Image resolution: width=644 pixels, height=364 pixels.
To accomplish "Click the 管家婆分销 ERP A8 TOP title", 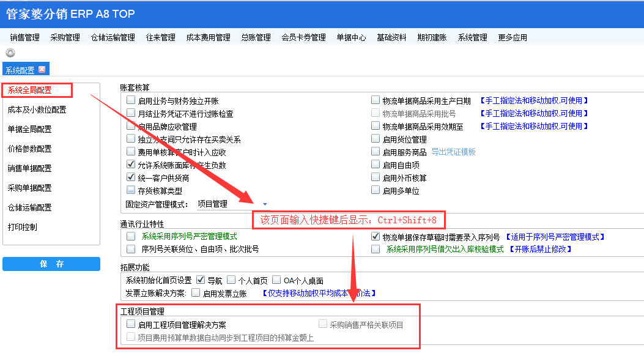I will [70, 14].
